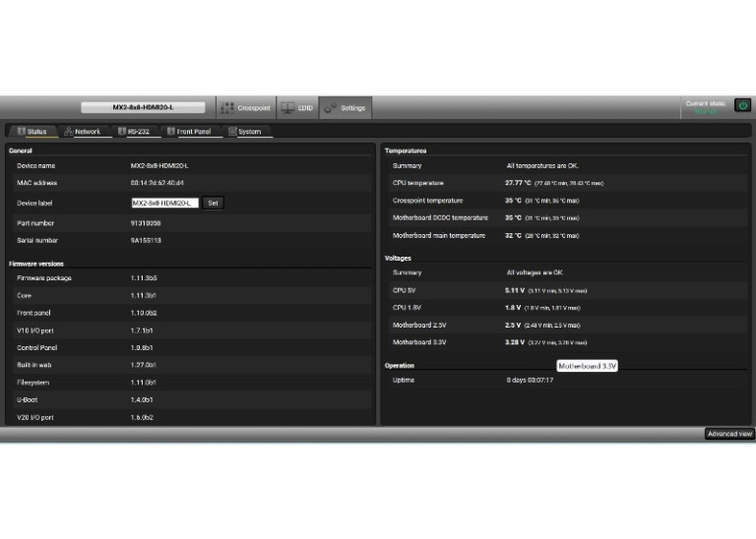The image size is (756, 539).
Task: Click the MX2-8x8-HDMI20-L device title bar
Action: coord(143,107)
